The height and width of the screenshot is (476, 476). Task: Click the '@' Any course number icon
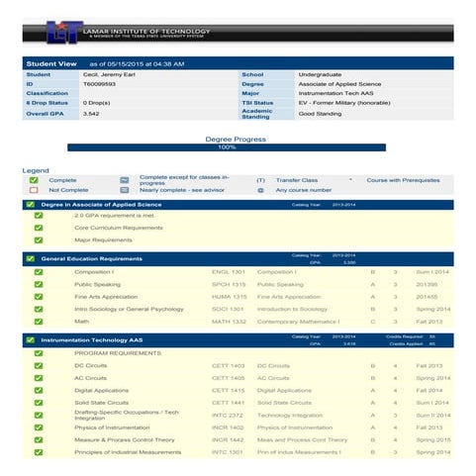coord(260,190)
